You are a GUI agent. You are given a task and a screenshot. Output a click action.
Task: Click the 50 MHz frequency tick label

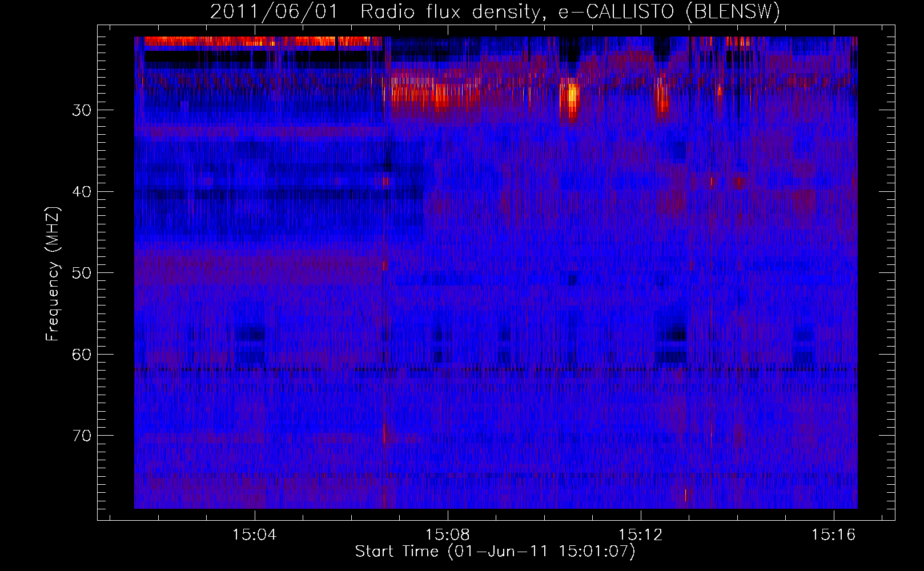(x=82, y=273)
